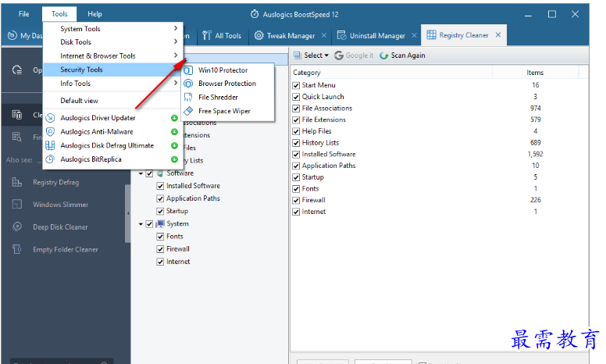Expand the Disk Tools submenu
The width and height of the screenshot is (606, 364).
[x=112, y=41]
